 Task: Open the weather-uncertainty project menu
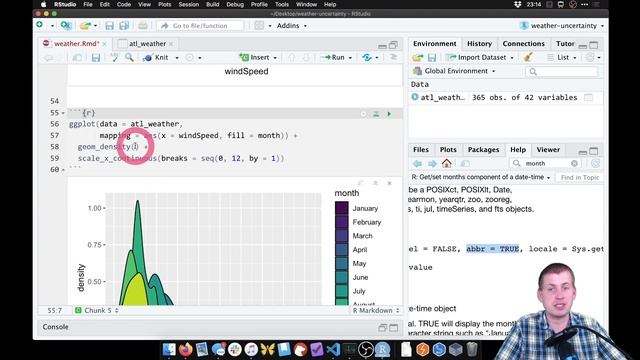pos(562,26)
